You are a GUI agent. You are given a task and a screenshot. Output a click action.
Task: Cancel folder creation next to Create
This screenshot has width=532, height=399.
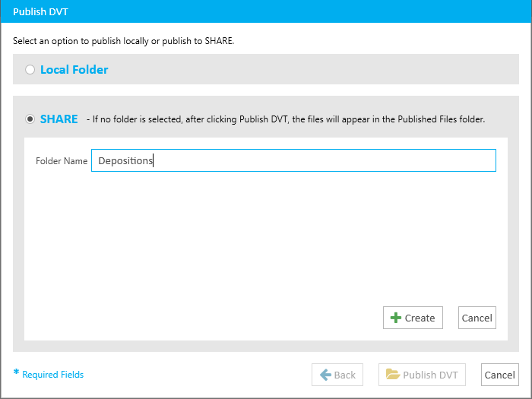point(477,318)
